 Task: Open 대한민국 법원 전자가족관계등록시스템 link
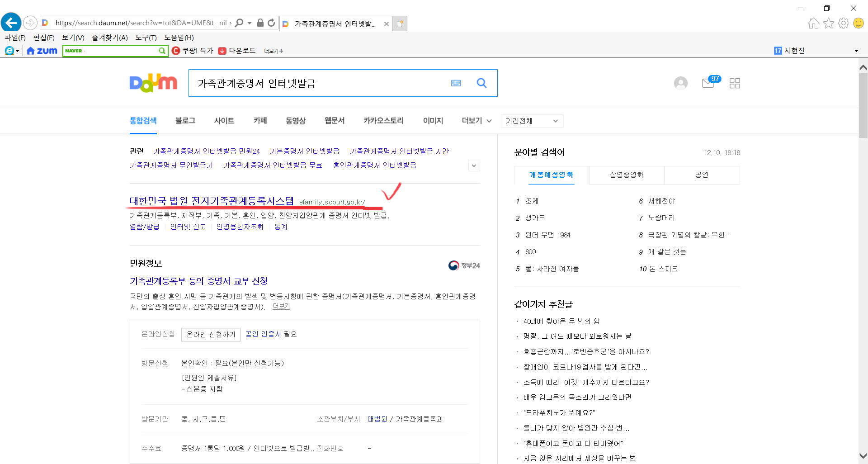click(x=212, y=201)
